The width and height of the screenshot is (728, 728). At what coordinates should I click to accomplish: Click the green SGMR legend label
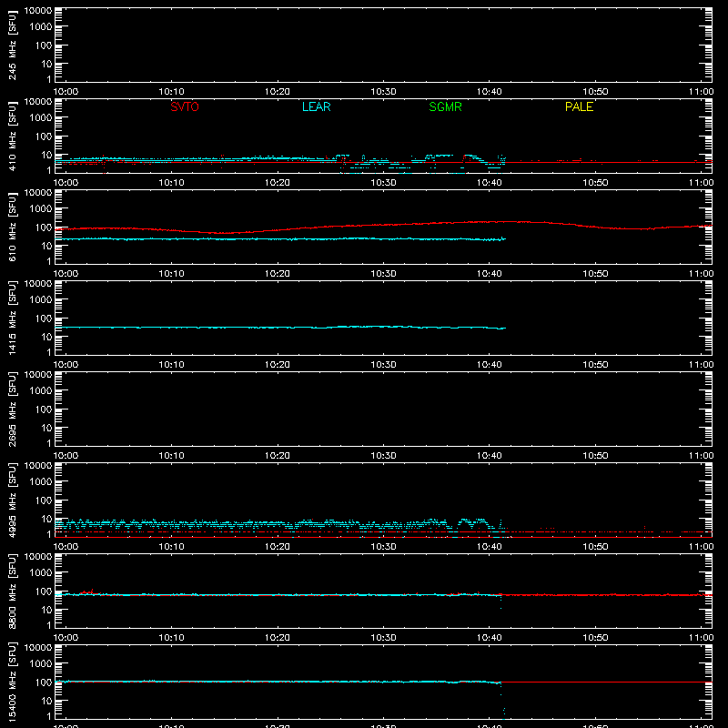(445, 106)
